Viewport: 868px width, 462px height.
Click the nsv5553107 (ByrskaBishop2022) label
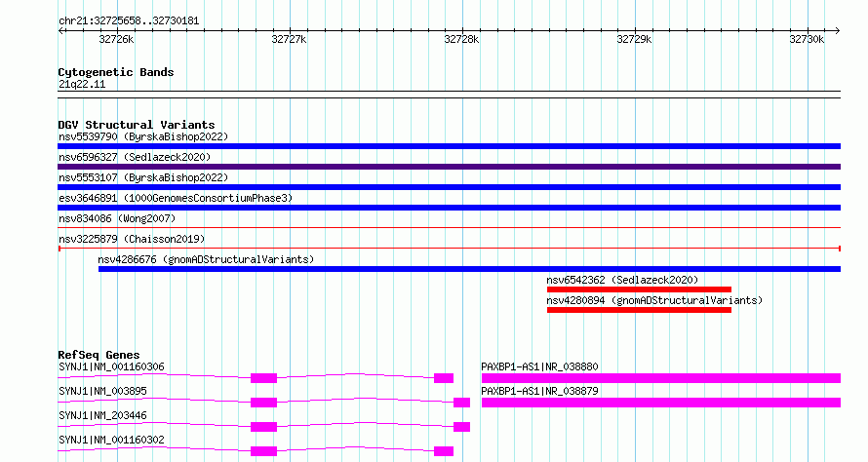click(143, 177)
